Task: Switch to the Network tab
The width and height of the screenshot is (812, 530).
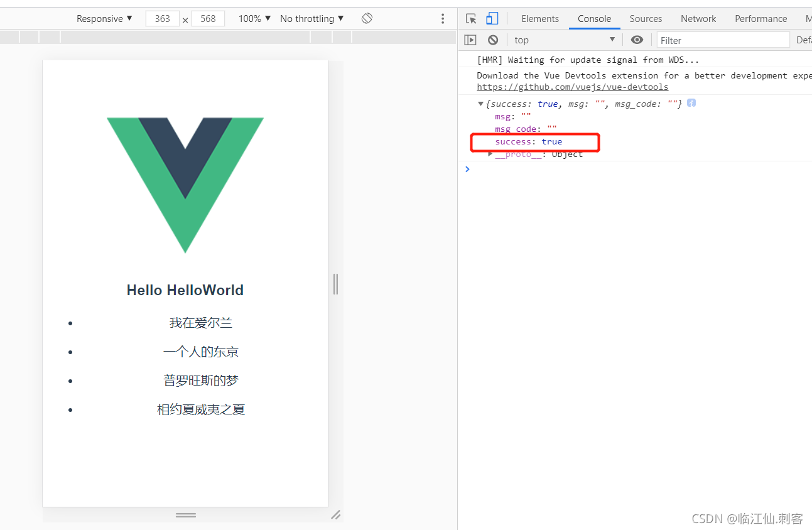Action: coord(698,18)
